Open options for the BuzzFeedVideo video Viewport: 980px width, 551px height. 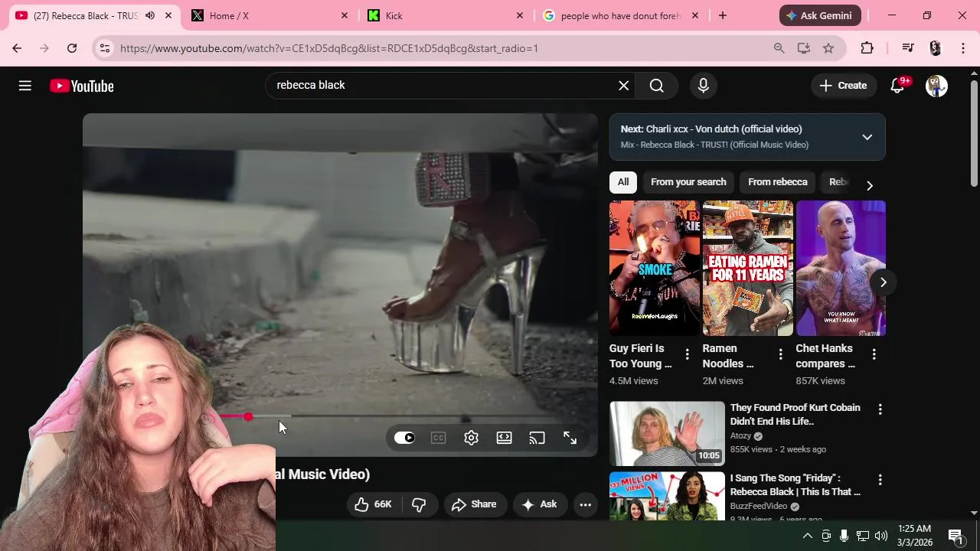coord(880,480)
